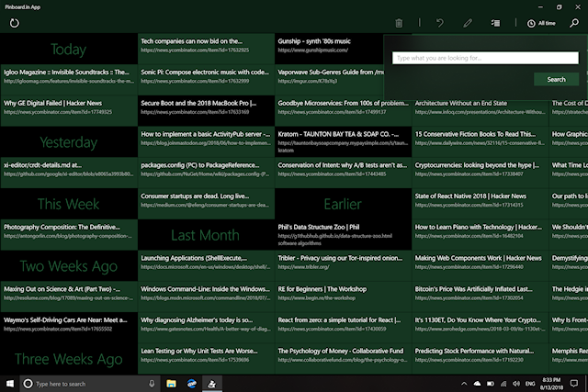Open the 'Phil's Data Structure Zoo' bookmark
This screenshot has width=588, height=392.
[x=343, y=235]
